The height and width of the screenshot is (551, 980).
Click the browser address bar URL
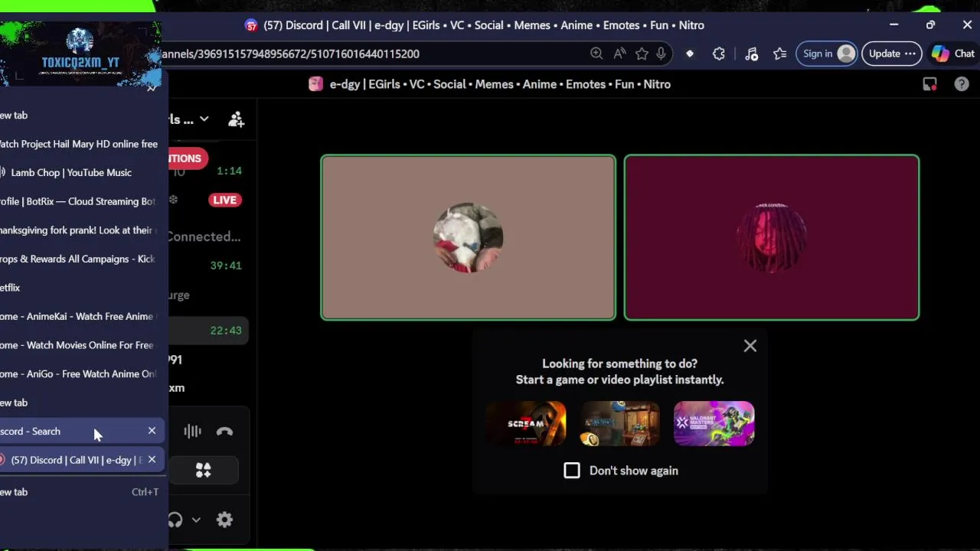[291, 54]
